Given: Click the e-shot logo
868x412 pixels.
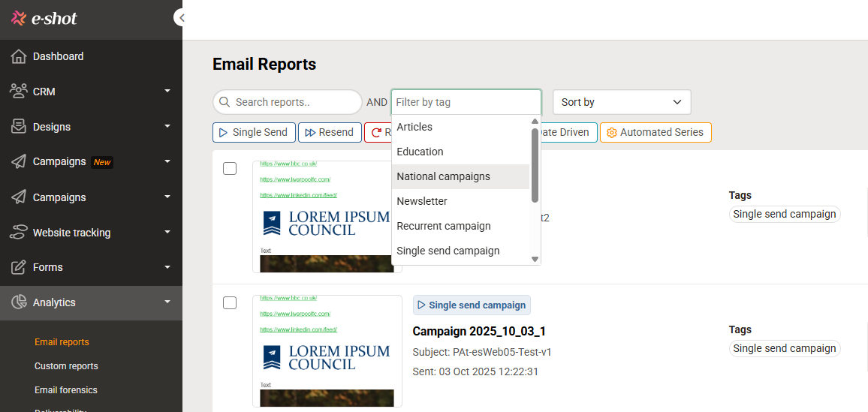Looking at the screenshot, I should pyautogui.click(x=44, y=18).
